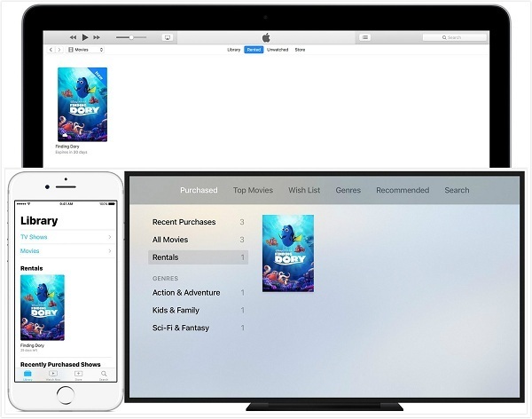Open Genres in the Apple TV menu
Screen dimensions: 532x419
click(x=348, y=190)
